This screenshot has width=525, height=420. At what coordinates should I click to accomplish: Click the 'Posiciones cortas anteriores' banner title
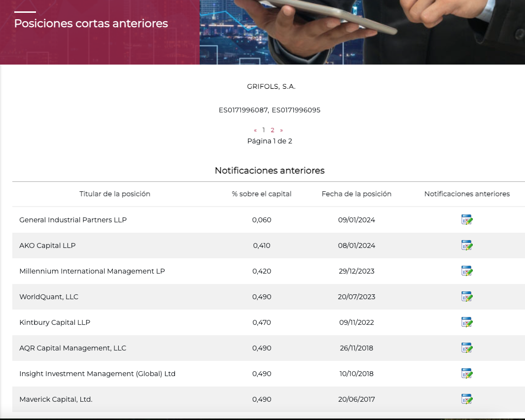91,23
